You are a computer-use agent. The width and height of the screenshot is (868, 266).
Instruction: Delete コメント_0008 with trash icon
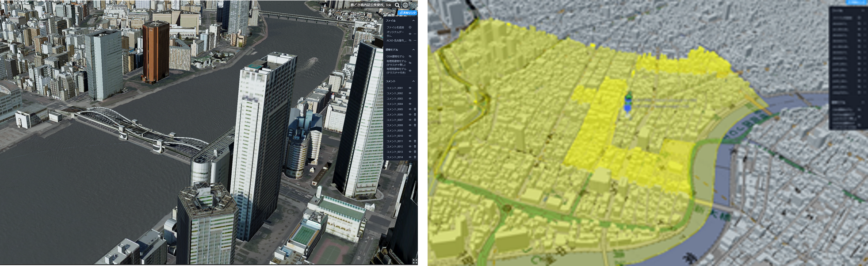pos(415,125)
